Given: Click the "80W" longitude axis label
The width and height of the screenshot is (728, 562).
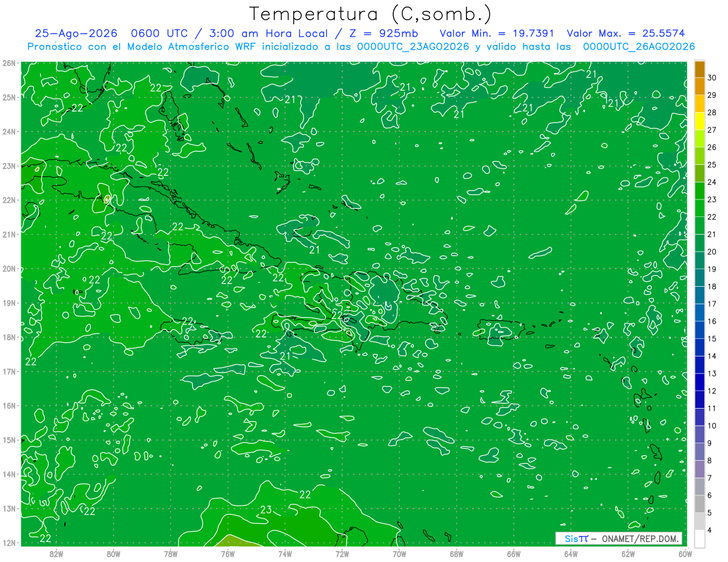Looking at the screenshot, I should pos(113,553).
